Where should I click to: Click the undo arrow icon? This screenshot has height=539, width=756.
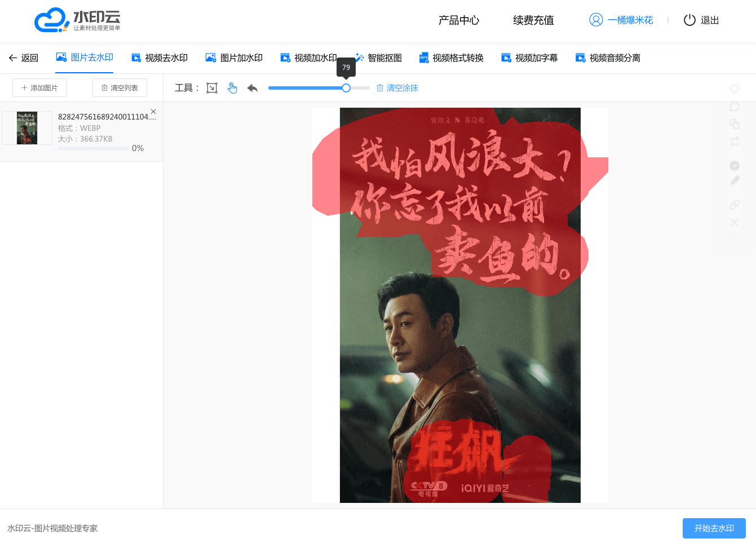[x=253, y=88]
